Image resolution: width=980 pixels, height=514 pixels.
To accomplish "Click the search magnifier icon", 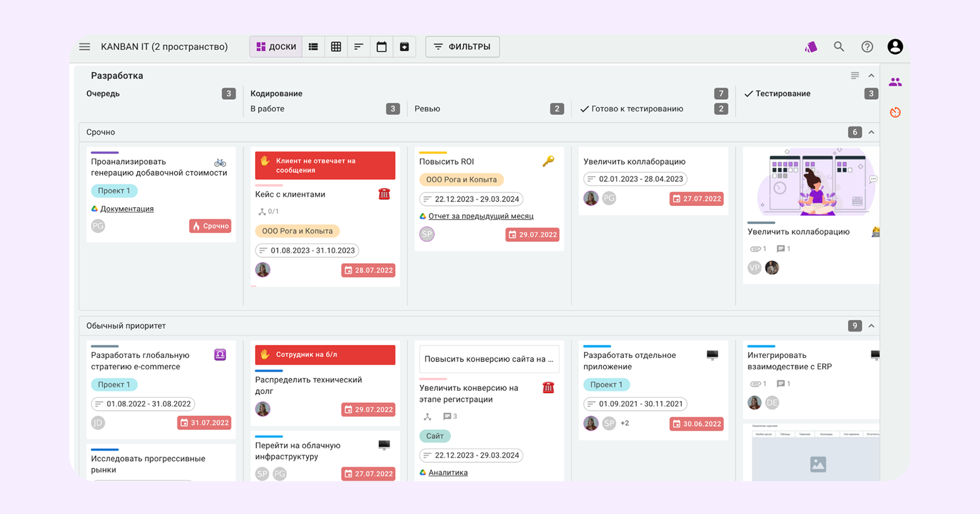I will tap(839, 47).
